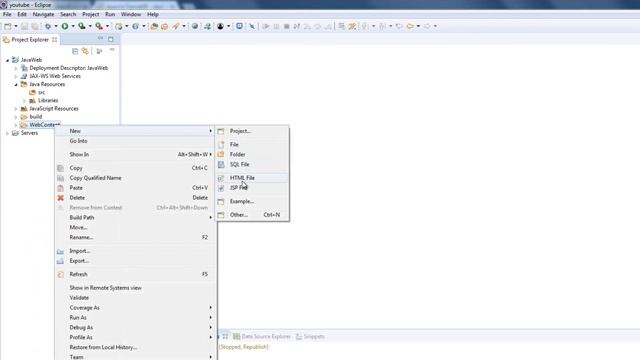Click the SQL File icon in New submenu
This screenshot has width=640, height=360.
click(x=221, y=164)
